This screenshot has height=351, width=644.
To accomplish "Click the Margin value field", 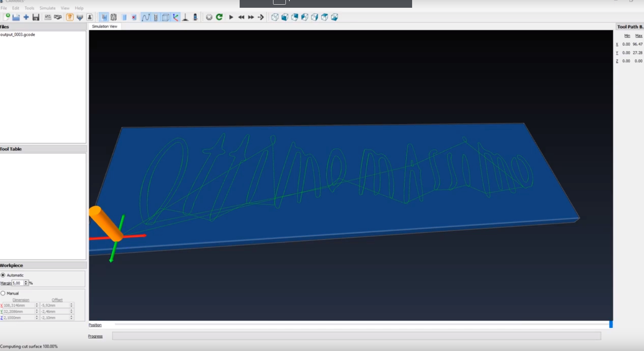I will click(x=18, y=283).
